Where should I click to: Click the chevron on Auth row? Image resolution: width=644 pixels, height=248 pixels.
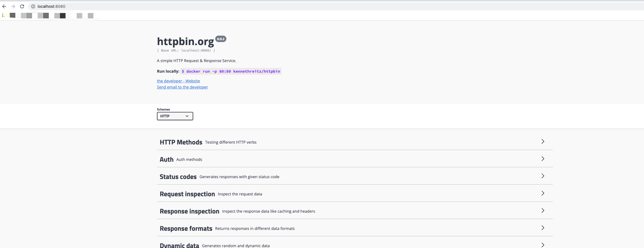tap(543, 159)
